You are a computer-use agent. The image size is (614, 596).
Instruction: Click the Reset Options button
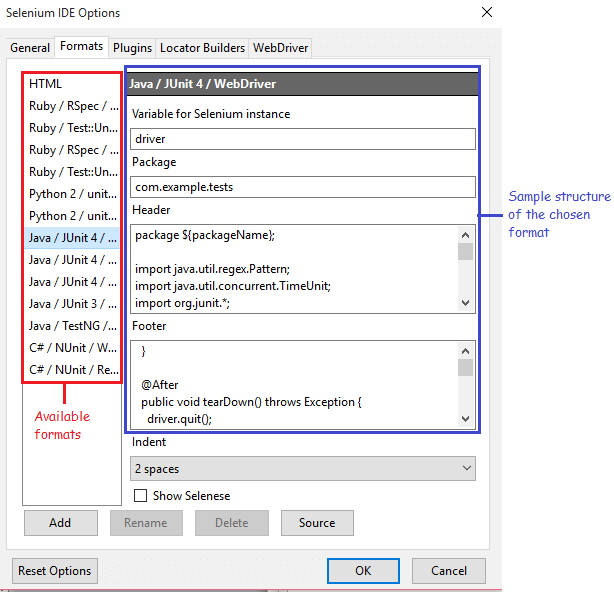pos(55,571)
